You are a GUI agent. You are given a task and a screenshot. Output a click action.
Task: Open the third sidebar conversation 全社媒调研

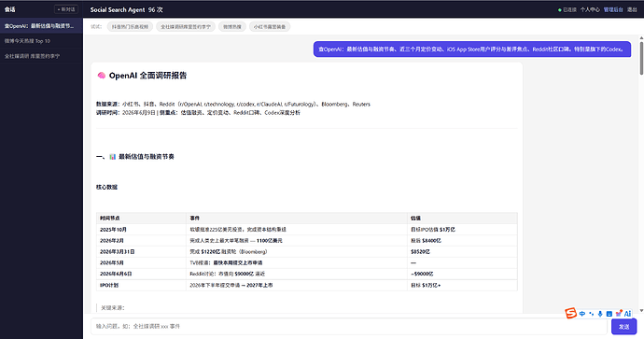(x=41, y=56)
